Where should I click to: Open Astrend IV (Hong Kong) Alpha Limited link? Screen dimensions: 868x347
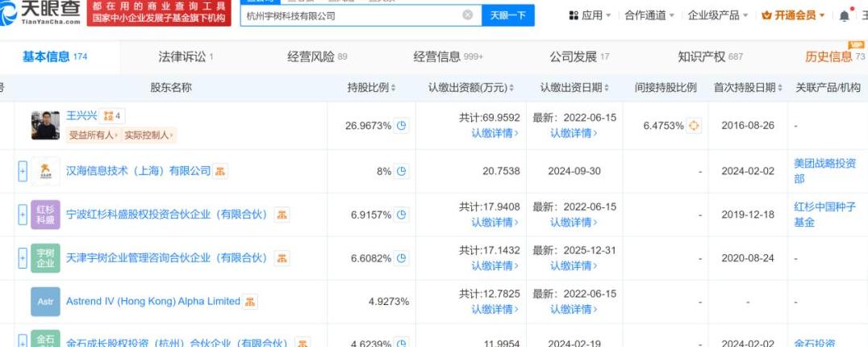tap(152, 302)
